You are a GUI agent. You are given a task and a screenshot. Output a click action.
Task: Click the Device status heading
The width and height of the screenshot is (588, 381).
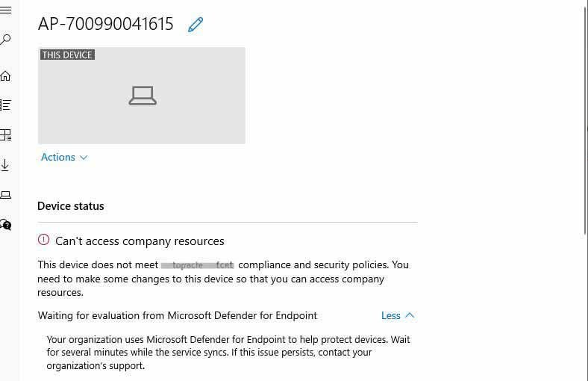[70, 206]
